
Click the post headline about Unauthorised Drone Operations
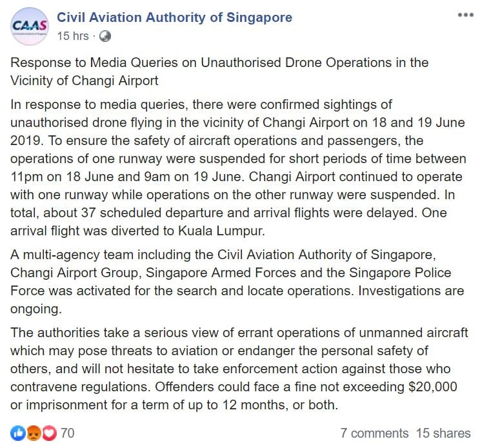tap(221, 72)
